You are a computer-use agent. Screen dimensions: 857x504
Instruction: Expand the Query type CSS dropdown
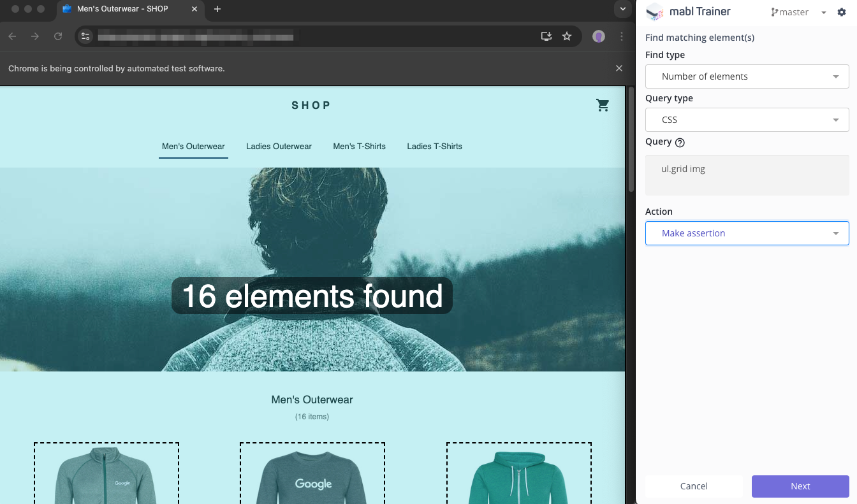(747, 120)
